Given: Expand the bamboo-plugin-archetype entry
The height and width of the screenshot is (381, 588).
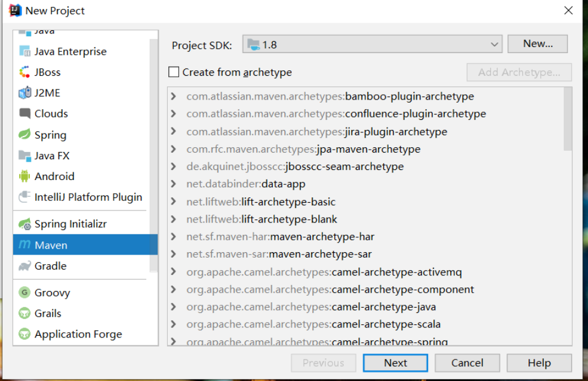Looking at the screenshot, I should [x=174, y=97].
